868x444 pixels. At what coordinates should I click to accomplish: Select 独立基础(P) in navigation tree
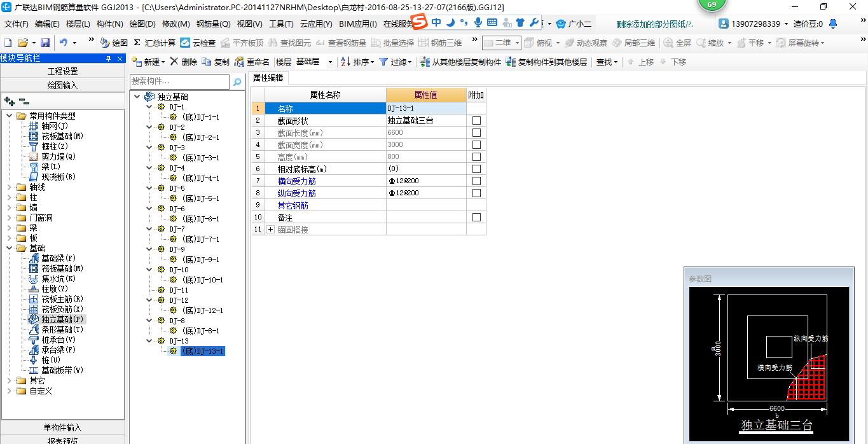(62, 319)
